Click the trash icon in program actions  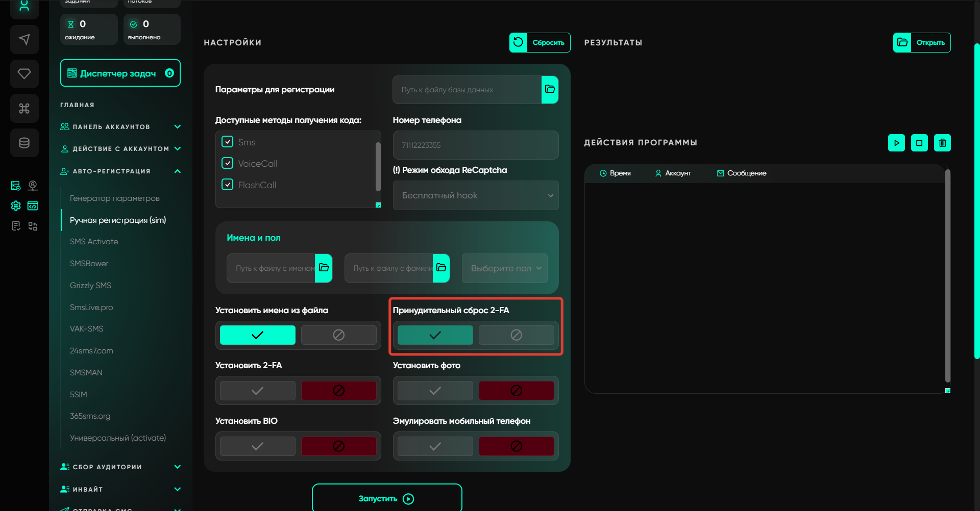pyautogui.click(x=942, y=143)
